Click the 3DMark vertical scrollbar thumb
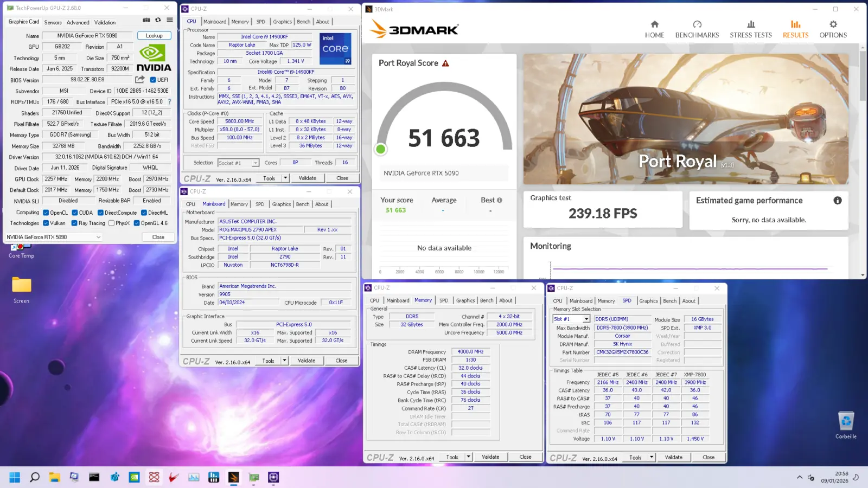 (863, 76)
